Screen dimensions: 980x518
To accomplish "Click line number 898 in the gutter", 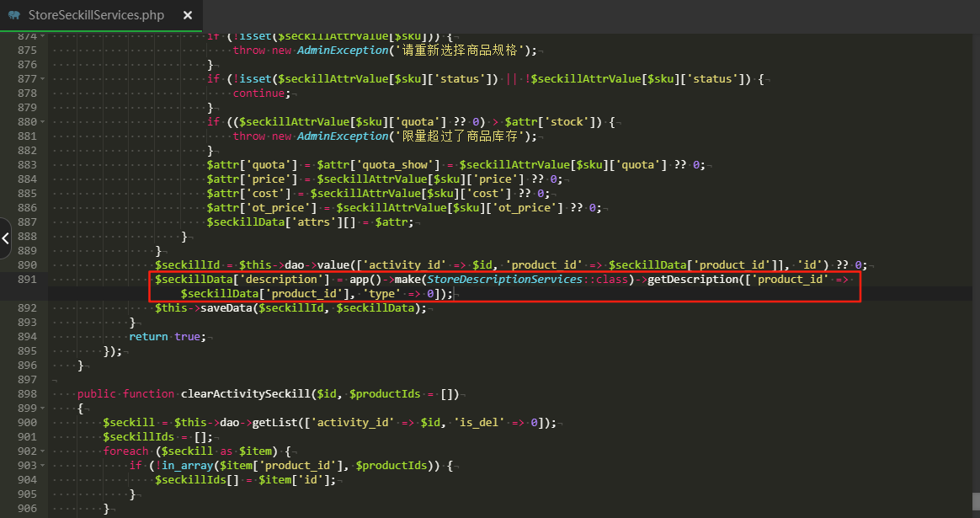I will (27, 394).
